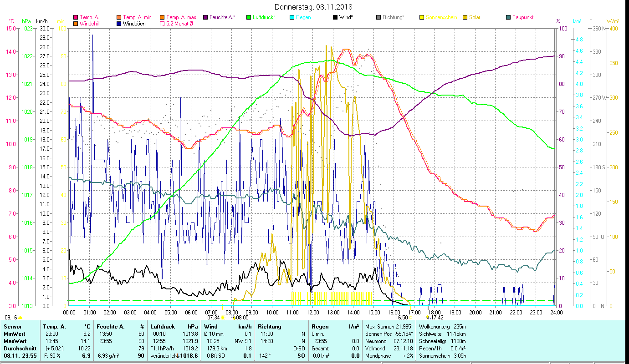This screenshot has height=364, width=629.
Task: Click the 'Schneefallgr 1100m' entry
Action: click(x=442, y=341)
